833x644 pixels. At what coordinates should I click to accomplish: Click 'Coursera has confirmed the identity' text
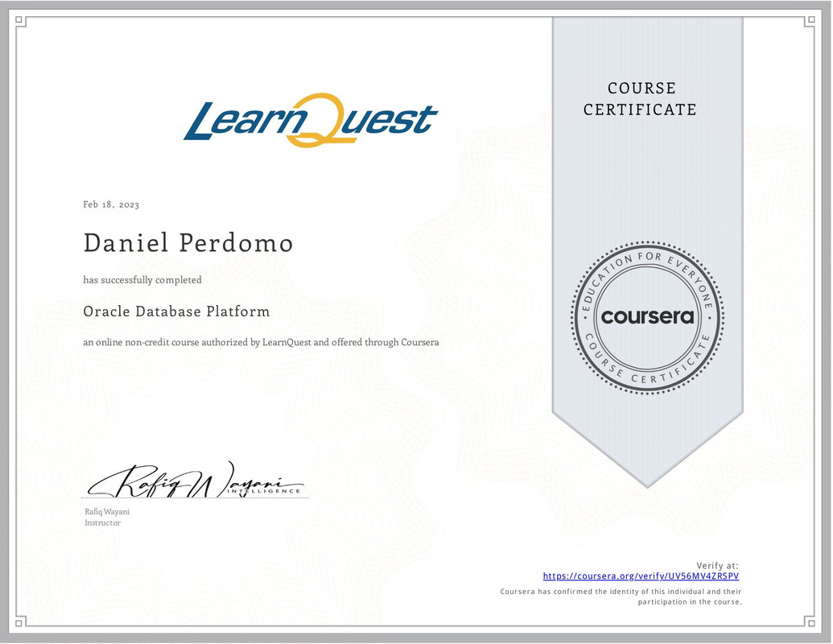621,597
